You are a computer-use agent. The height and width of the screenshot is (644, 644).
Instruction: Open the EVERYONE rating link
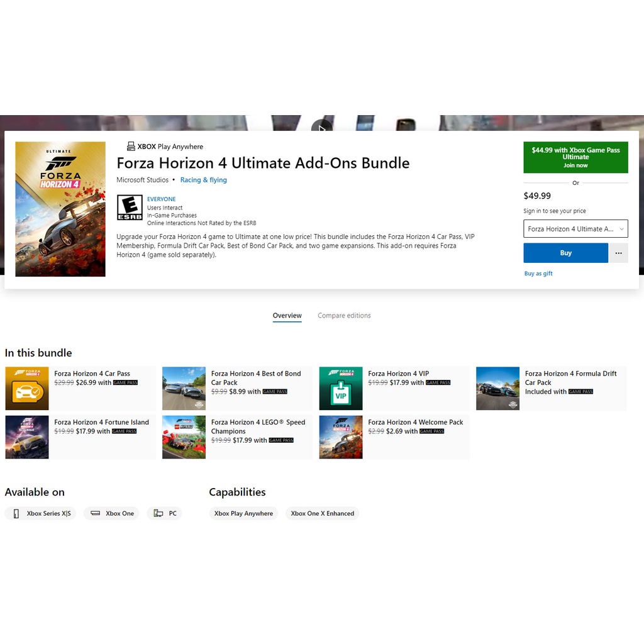(x=162, y=199)
